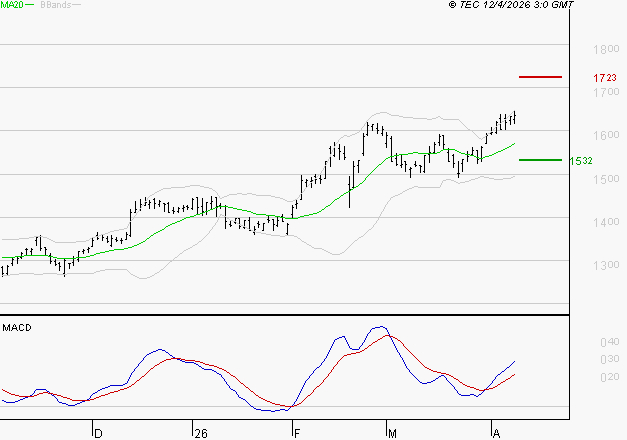Click the MACD 020 axis label
The height and width of the screenshot is (440, 627).
pyautogui.click(x=610, y=377)
